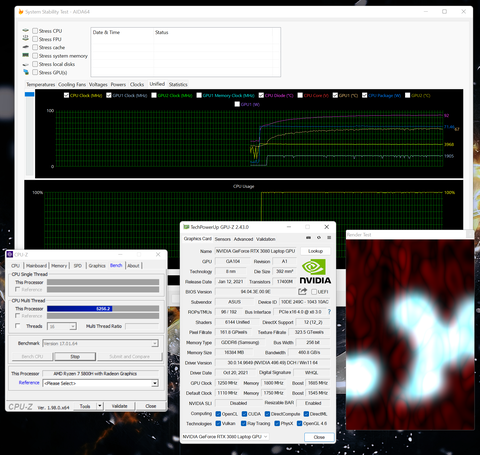This screenshot has height=455, width=480.
Task: Click the Stop button in CPU-Z Bench
Action: click(x=75, y=357)
